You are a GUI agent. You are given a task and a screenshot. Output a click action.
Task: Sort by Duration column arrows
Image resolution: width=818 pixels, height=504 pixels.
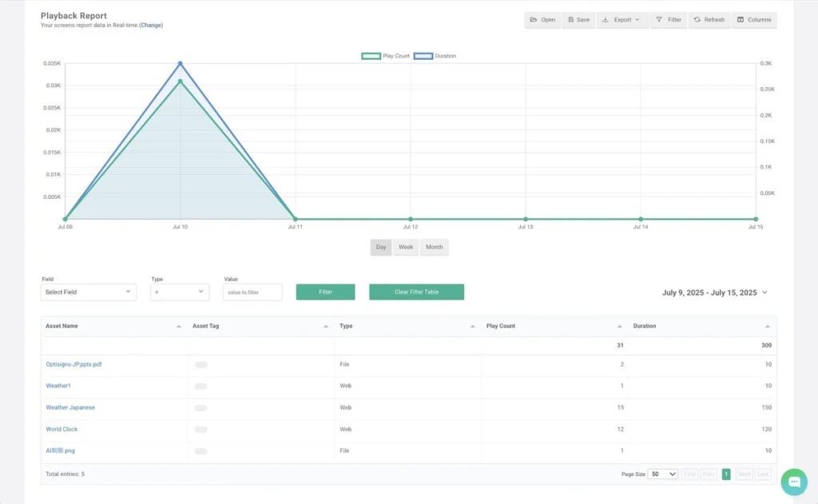click(x=767, y=327)
